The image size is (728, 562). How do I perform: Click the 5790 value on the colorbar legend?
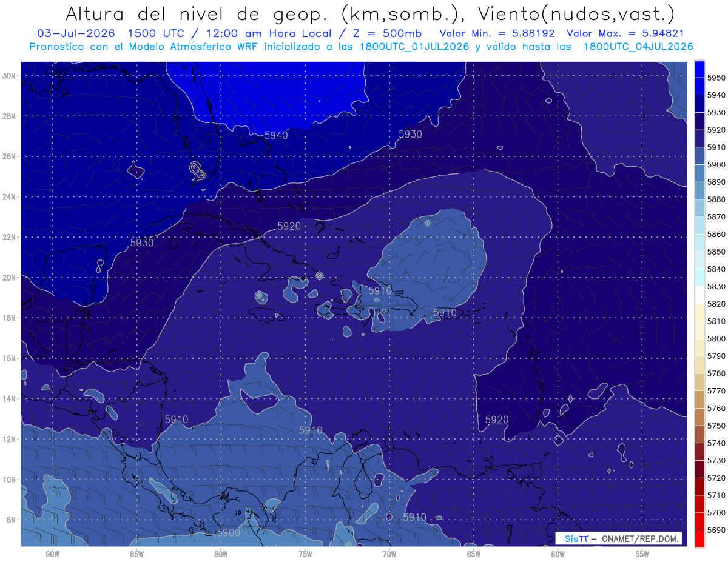[717, 356]
